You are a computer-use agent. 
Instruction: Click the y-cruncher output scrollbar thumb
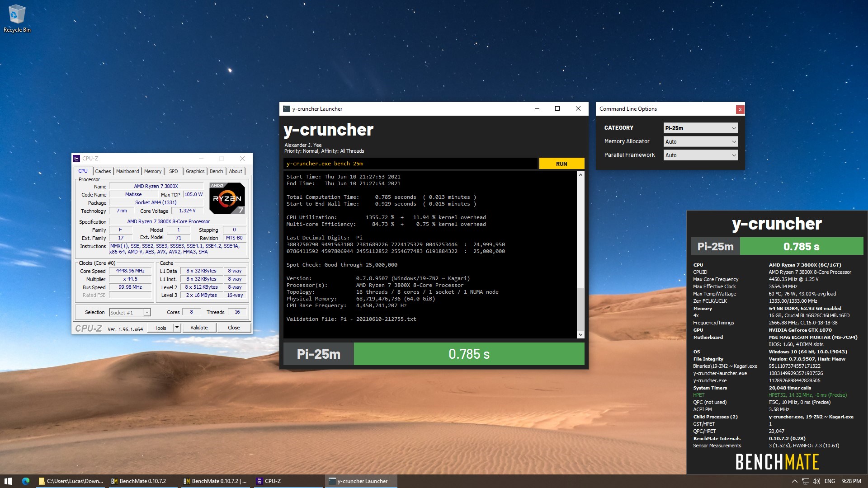point(580,309)
